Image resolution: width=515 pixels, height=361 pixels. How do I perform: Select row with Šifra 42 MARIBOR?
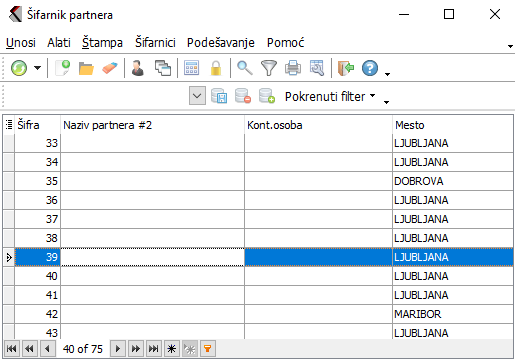(x=258, y=314)
